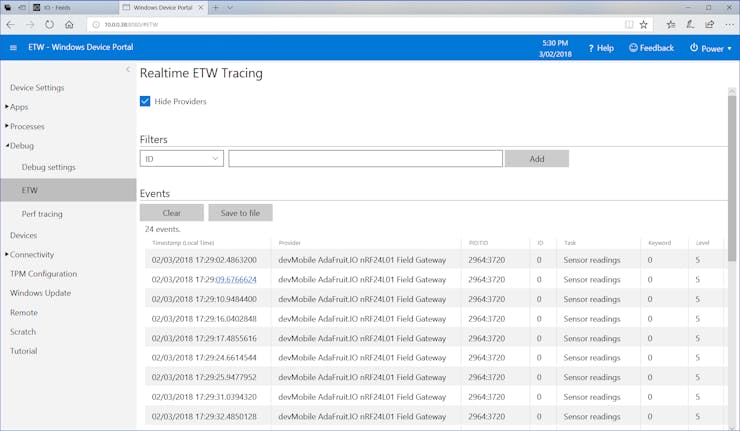
Task: Open Device Settings in sidebar
Action: tap(37, 88)
